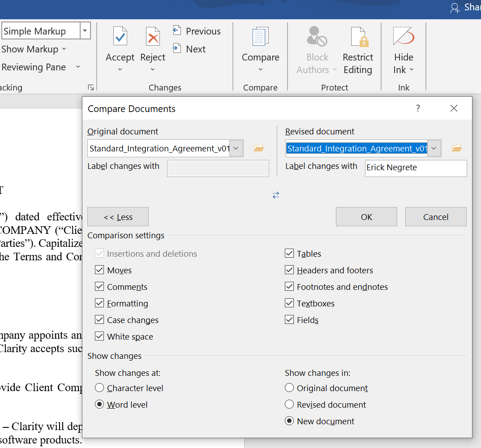Toggle Case changes checkbox
The height and width of the screenshot is (448, 481).
point(99,320)
